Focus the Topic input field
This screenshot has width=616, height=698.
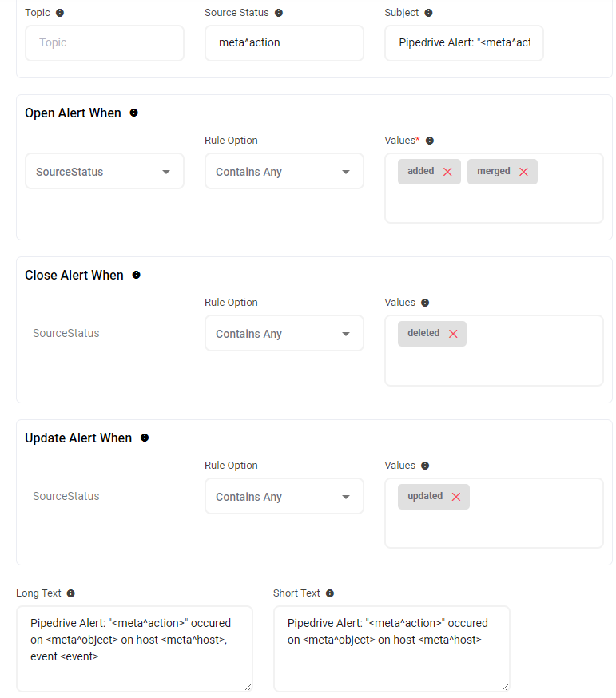105,43
